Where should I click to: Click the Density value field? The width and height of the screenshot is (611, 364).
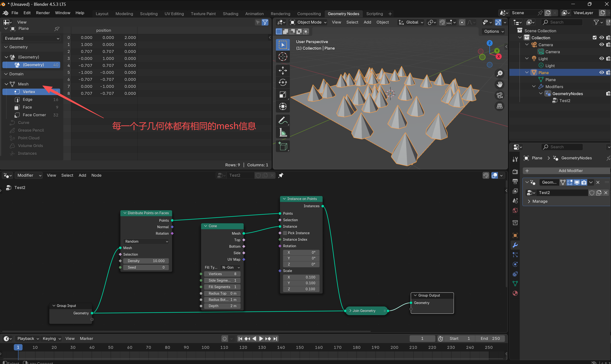pos(146,261)
